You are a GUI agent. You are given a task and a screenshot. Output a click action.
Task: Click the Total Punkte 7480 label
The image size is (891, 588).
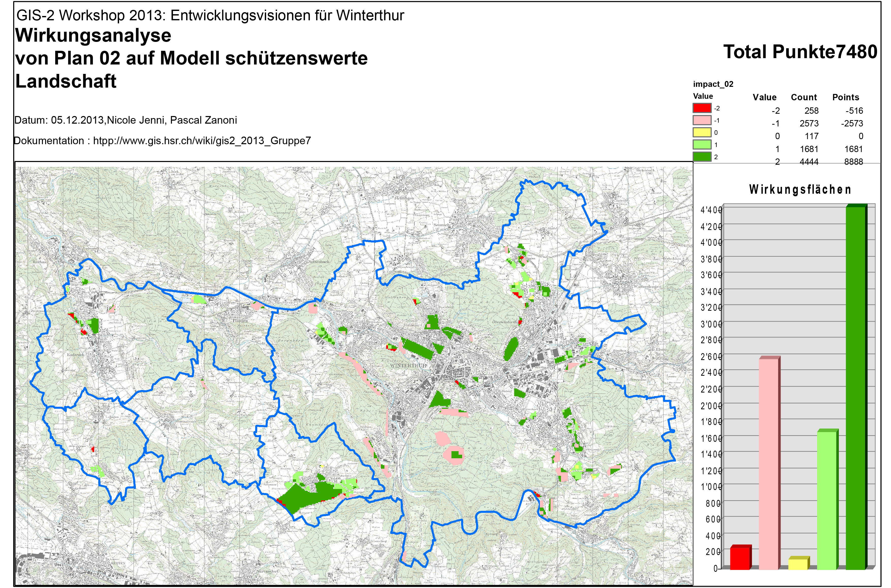click(x=800, y=52)
